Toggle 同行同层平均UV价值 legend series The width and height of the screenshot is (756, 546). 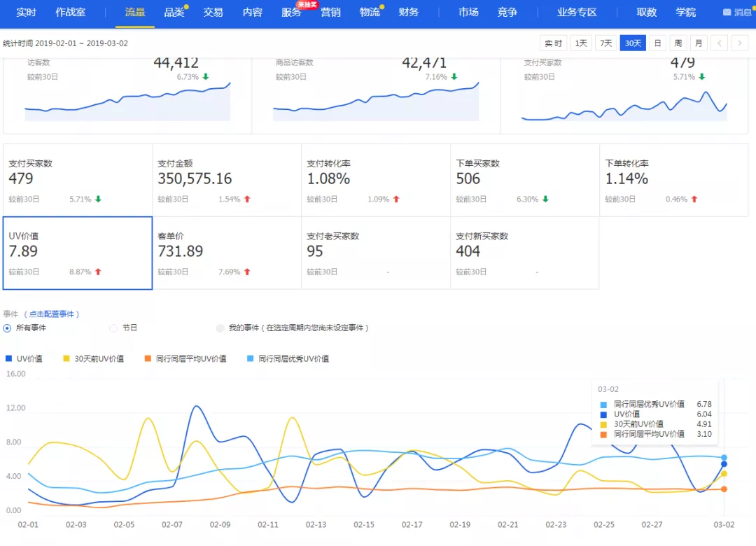pos(185,358)
